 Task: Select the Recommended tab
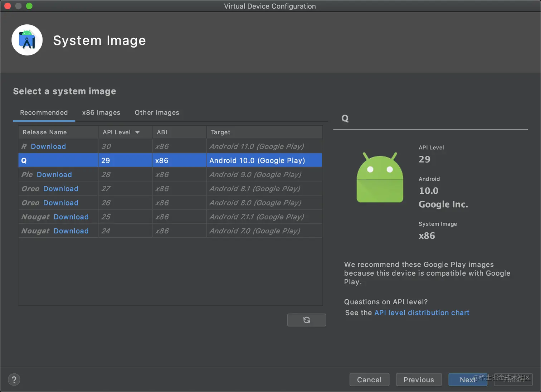[44, 112]
